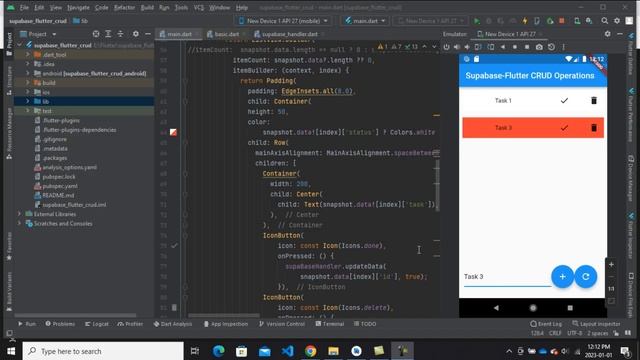Android navigation back triangle at emulator bottom

pos(496,308)
